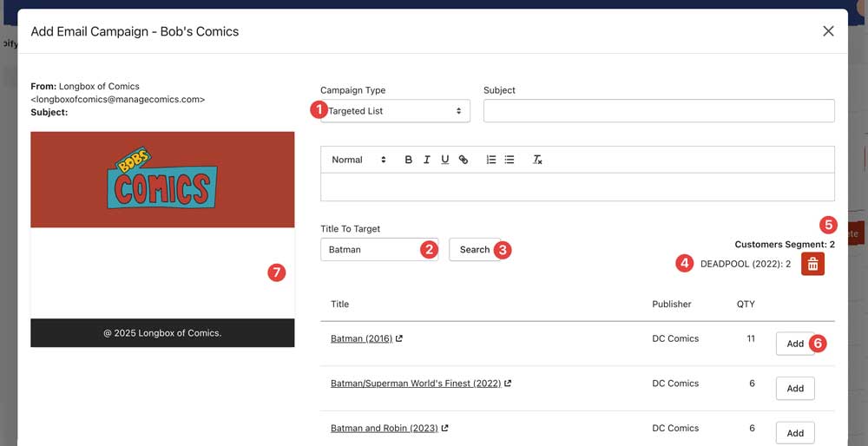The width and height of the screenshot is (868, 446).
Task: Insert a link using the link icon
Action: [464, 160]
